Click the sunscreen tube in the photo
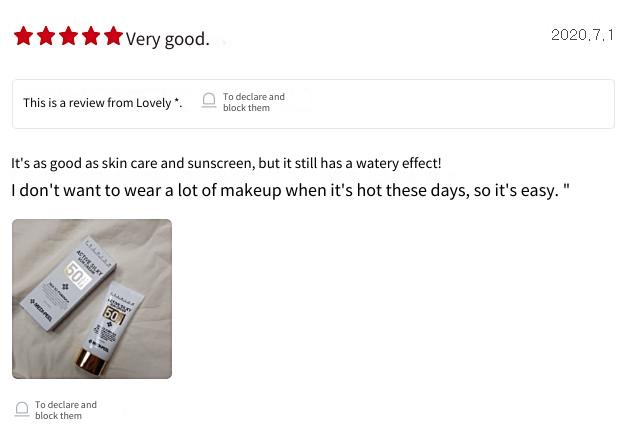Image resolution: width=621 pixels, height=431 pixels. pyautogui.click(x=109, y=327)
